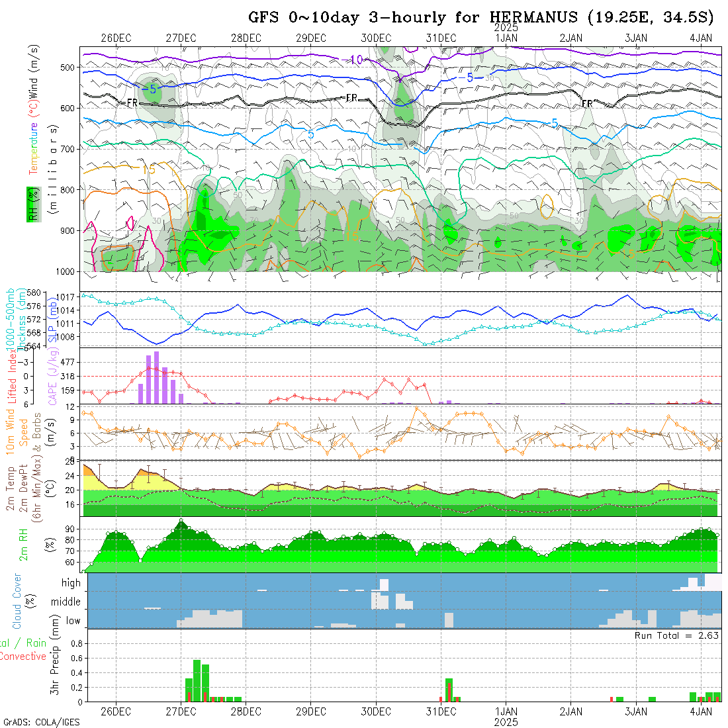This screenshot has height=728, width=728.
Task: Click the 70 percent humidity tick
Action: pos(70,551)
